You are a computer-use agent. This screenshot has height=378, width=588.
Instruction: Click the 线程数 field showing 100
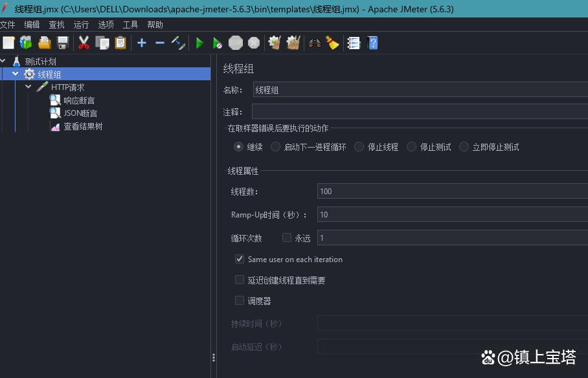point(452,191)
